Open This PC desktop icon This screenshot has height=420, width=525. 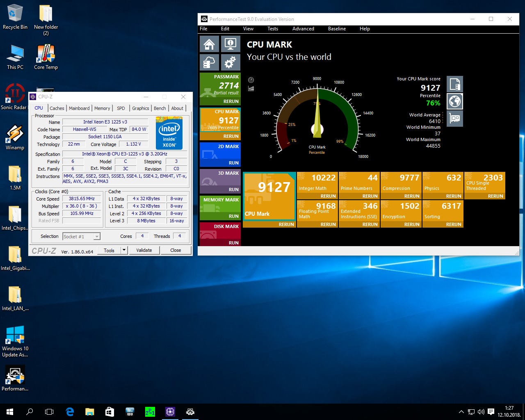click(x=15, y=57)
